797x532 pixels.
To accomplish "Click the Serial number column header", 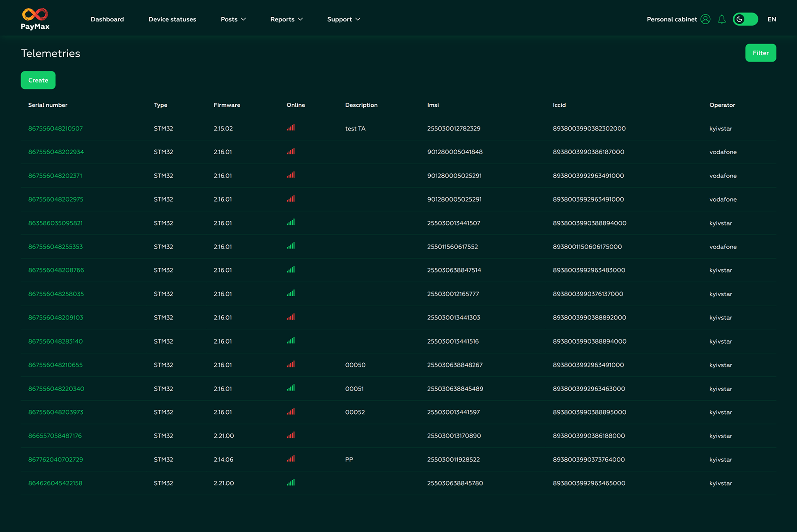I will coord(48,105).
